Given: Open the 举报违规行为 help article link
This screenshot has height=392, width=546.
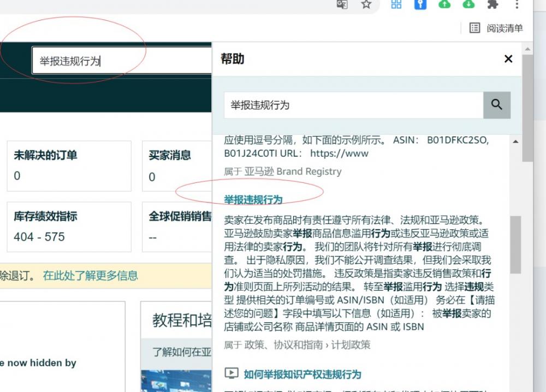Looking at the screenshot, I should [253, 200].
